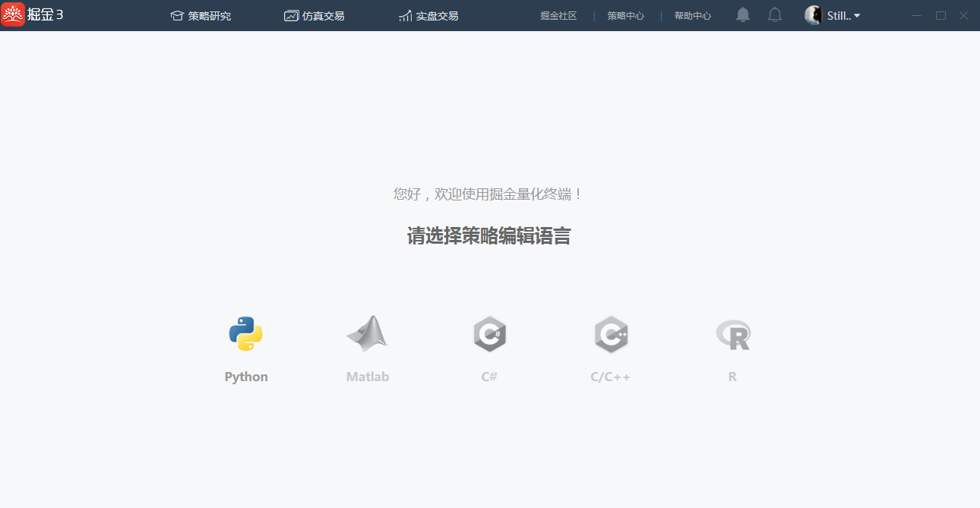Choose the C/C++ language icon
Viewport: 980px width, 508px height.
pos(611,334)
